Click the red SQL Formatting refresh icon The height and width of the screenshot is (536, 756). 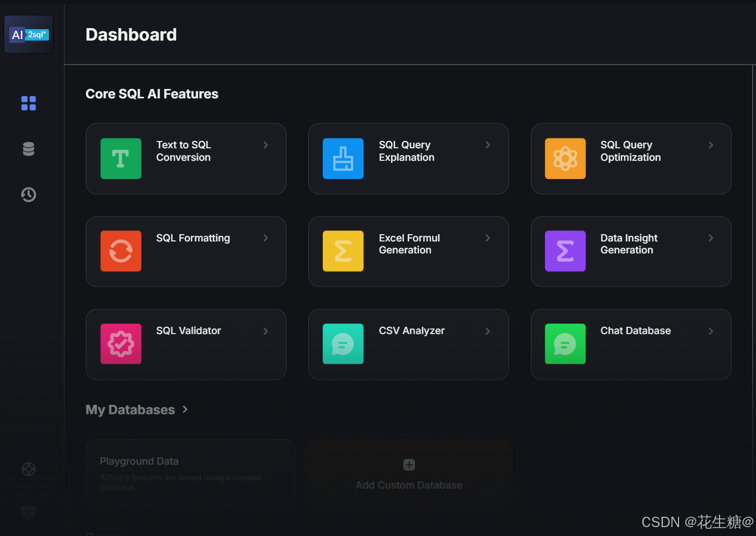[x=121, y=251]
